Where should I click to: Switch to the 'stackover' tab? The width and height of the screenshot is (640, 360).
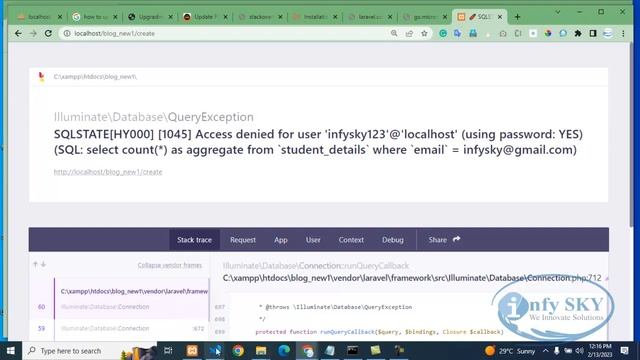click(x=259, y=17)
